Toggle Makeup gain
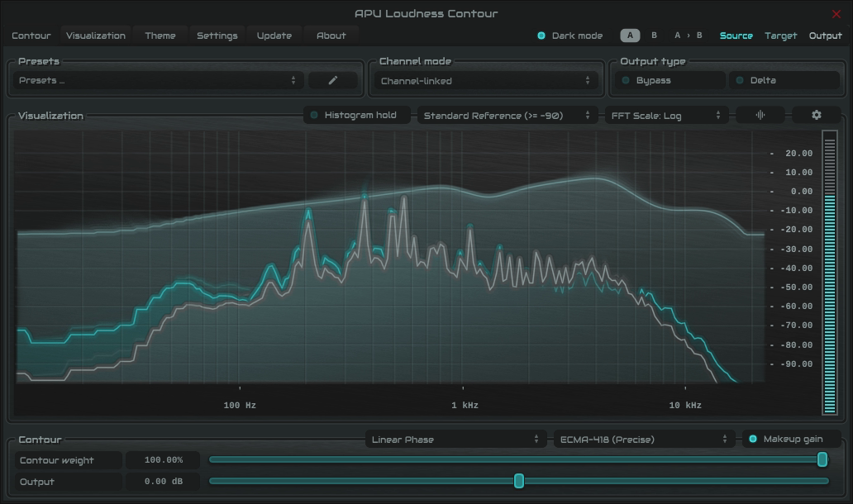The image size is (853, 504). click(792, 439)
